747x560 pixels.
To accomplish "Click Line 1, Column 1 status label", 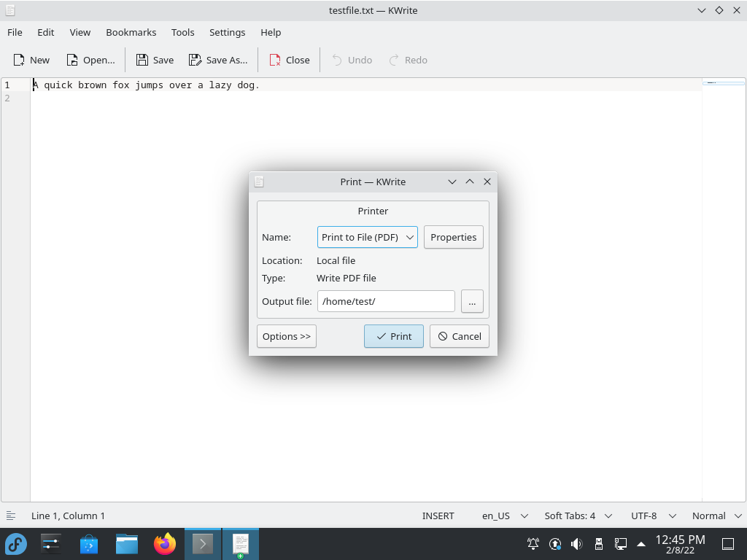I will pyautogui.click(x=68, y=516).
